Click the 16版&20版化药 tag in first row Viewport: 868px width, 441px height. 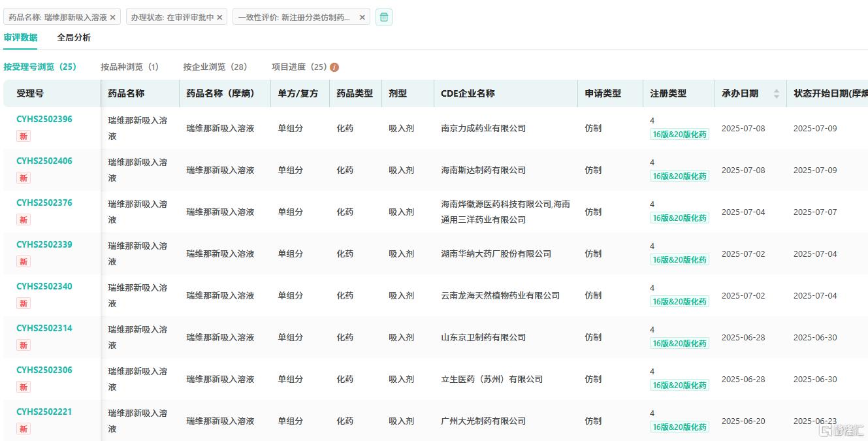click(x=679, y=134)
